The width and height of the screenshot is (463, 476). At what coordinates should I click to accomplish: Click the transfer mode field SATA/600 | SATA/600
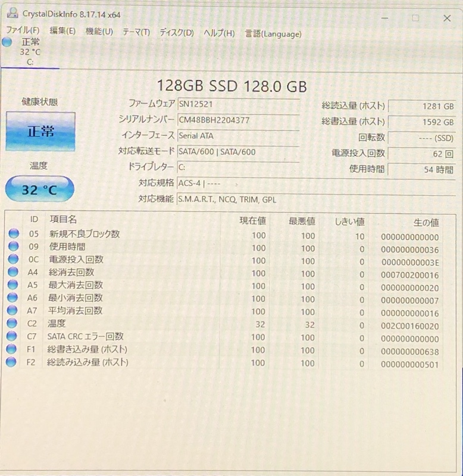tap(238, 152)
